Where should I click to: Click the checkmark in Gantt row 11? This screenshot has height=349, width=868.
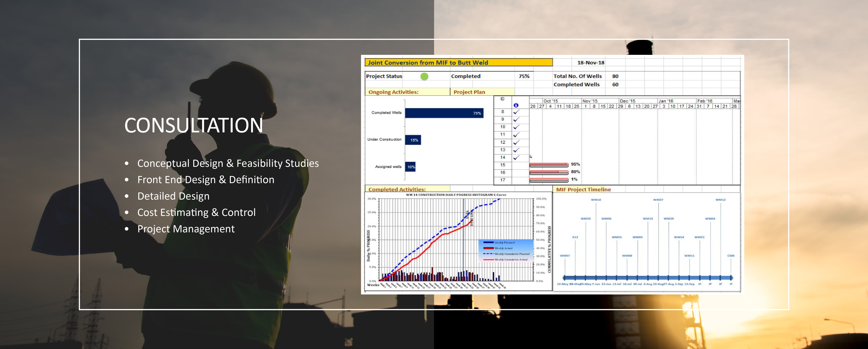point(516,135)
